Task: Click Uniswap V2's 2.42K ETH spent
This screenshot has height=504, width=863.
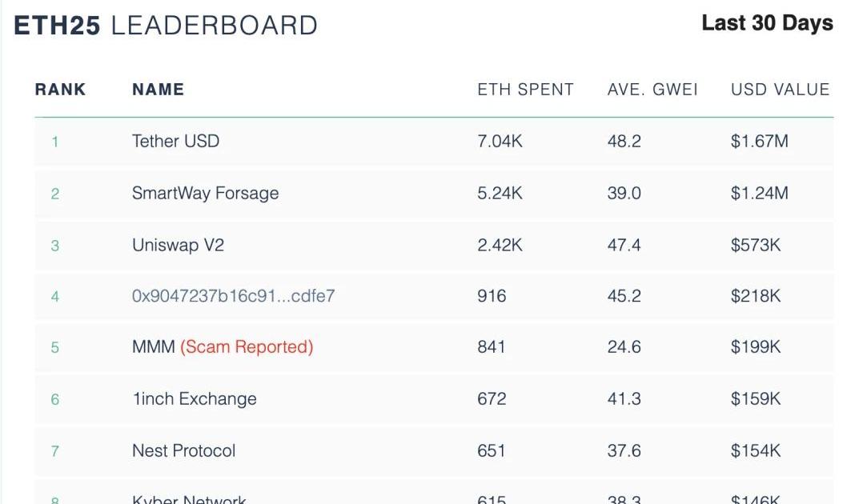Action: tap(500, 246)
